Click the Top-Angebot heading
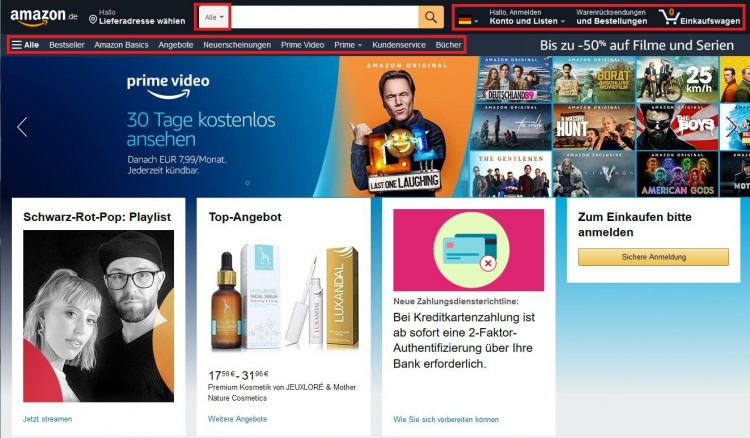The image size is (750, 438). point(245,217)
